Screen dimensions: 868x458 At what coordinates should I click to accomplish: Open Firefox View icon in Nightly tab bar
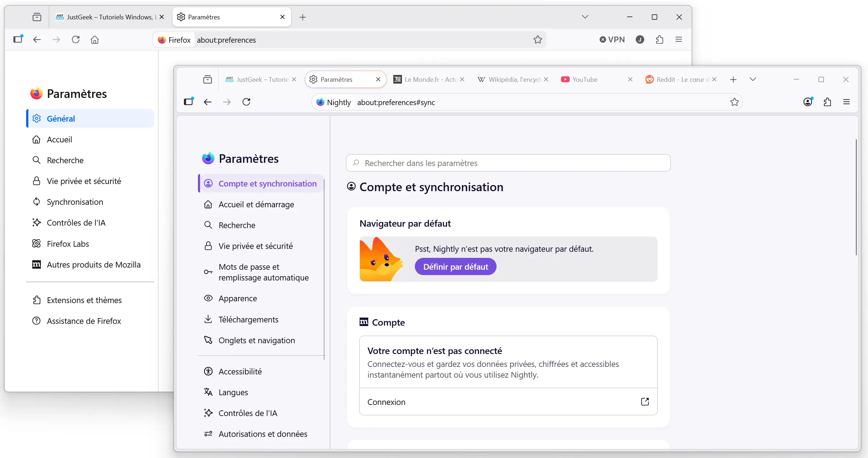(x=208, y=79)
